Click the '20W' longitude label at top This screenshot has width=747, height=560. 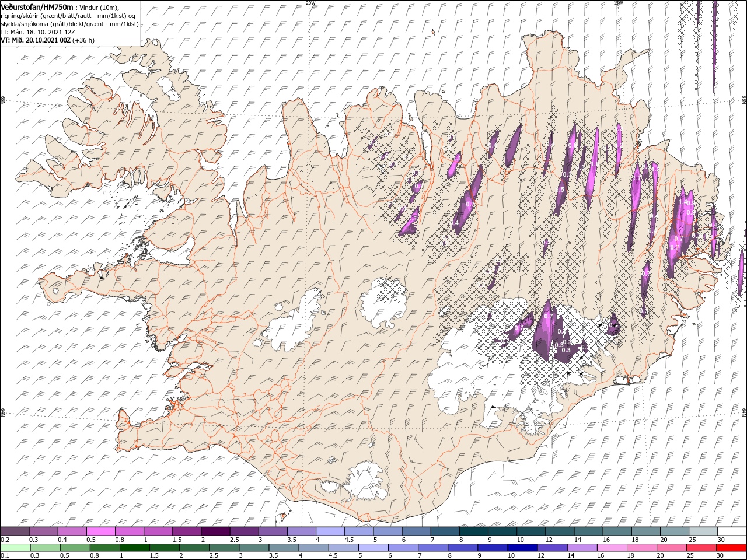pos(310,2)
